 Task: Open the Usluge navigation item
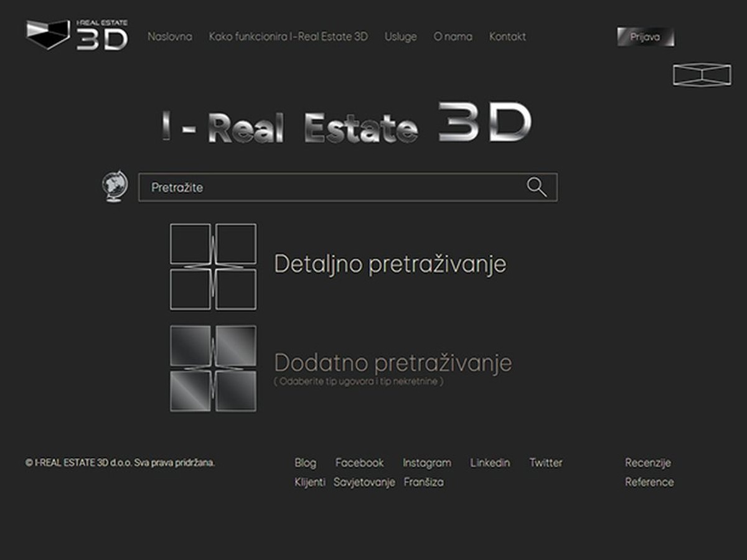(400, 37)
